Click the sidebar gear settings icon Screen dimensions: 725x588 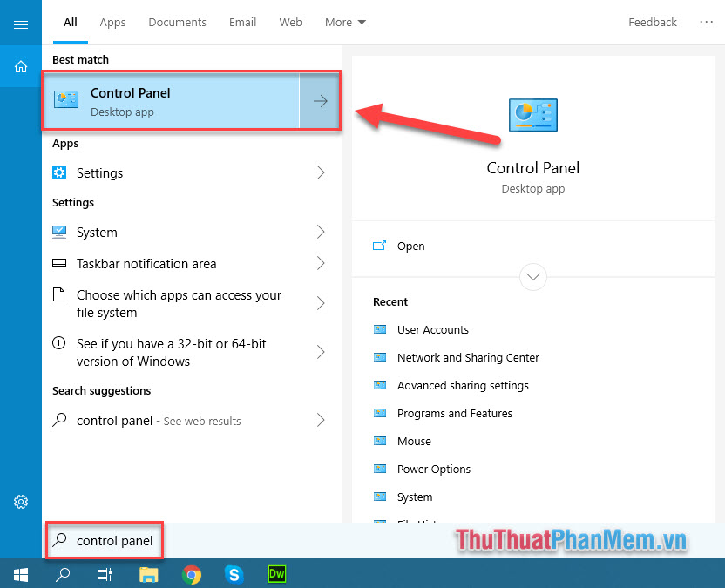[20, 501]
